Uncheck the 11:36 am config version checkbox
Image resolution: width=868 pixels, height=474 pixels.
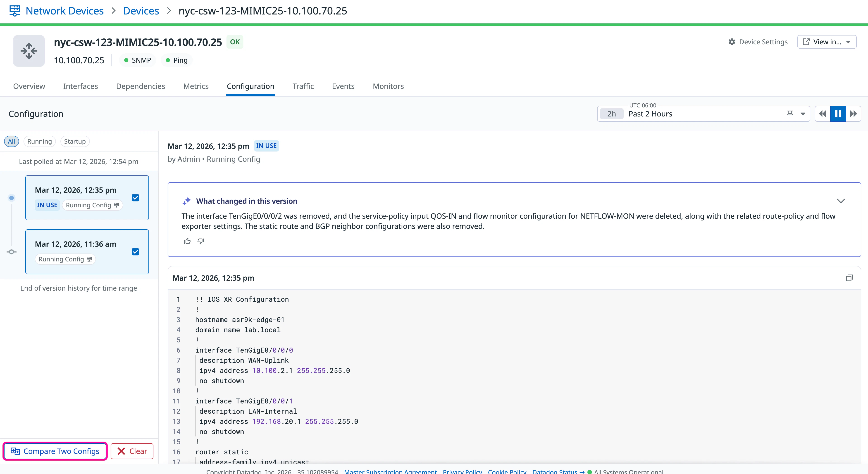(136, 252)
